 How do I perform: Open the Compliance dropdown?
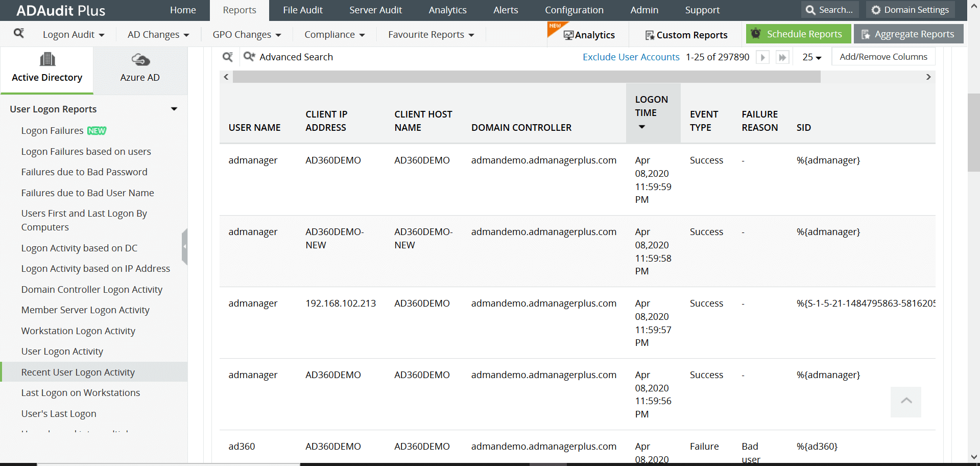tap(334, 34)
